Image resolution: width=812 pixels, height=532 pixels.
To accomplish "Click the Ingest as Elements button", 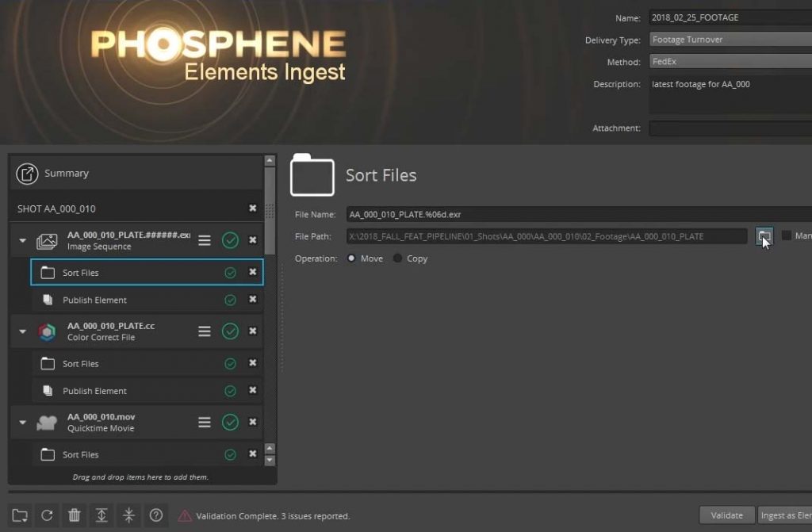I will [x=784, y=515].
